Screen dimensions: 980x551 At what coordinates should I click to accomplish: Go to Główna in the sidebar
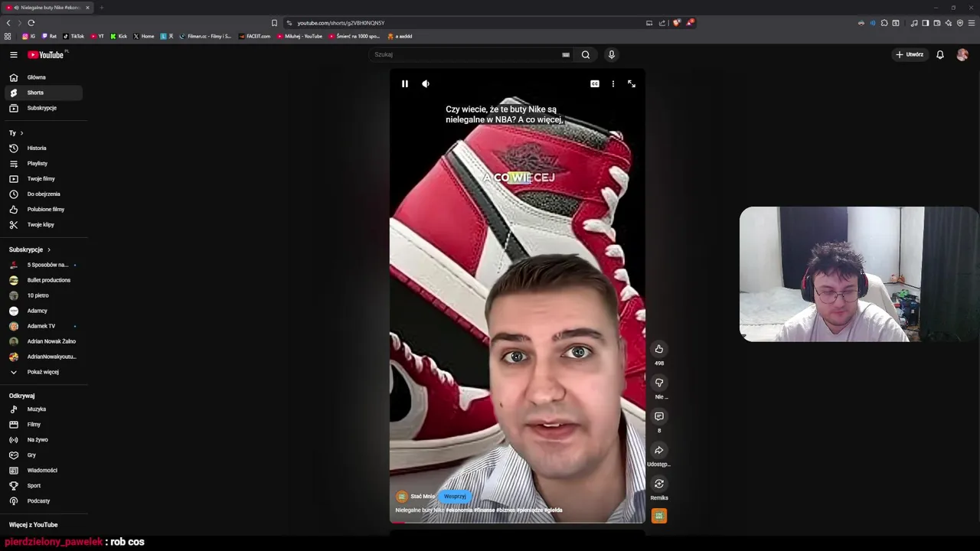tap(44, 77)
